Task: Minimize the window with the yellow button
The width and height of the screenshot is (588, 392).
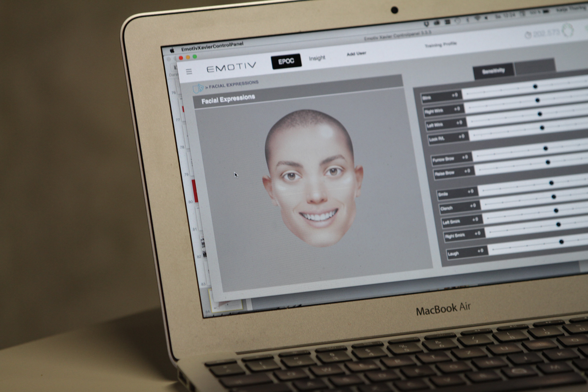Action: (x=188, y=57)
